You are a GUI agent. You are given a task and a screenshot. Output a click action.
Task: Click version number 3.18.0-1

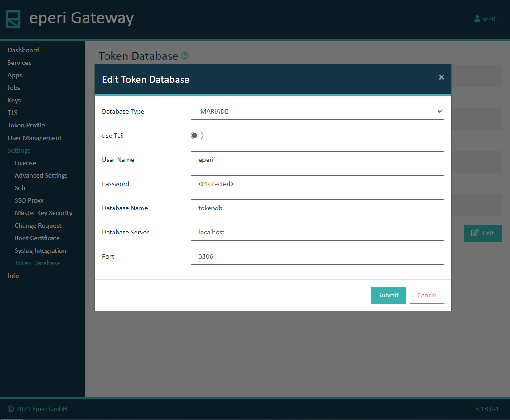point(487,409)
